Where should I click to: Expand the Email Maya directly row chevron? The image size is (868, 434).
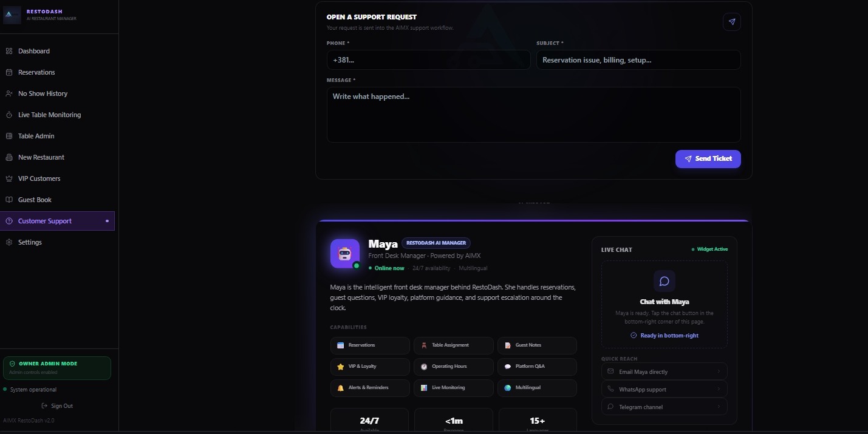(x=718, y=371)
